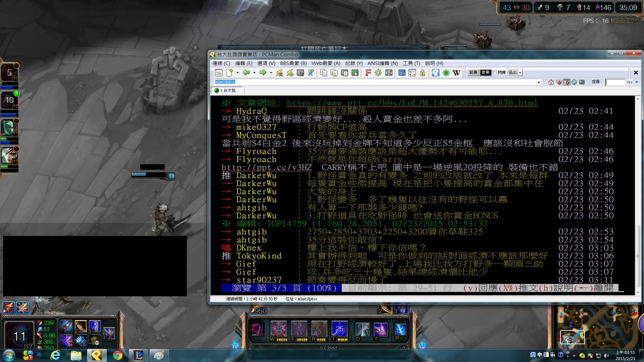Select the 前景 foreground color button
This screenshot has height=362, width=644.
point(473,72)
